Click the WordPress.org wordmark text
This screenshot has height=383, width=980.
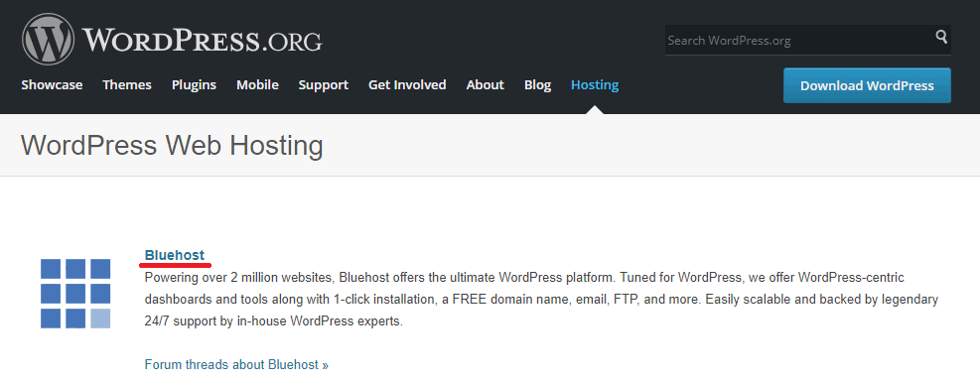202,41
